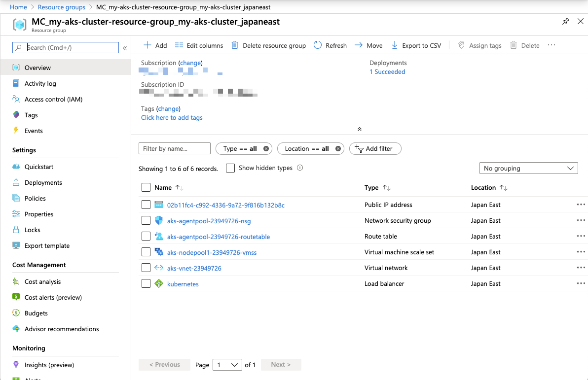Image resolution: width=588 pixels, height=380 pixels.
Task: Click Move in the toolbar
Action: tap(368, 45)
